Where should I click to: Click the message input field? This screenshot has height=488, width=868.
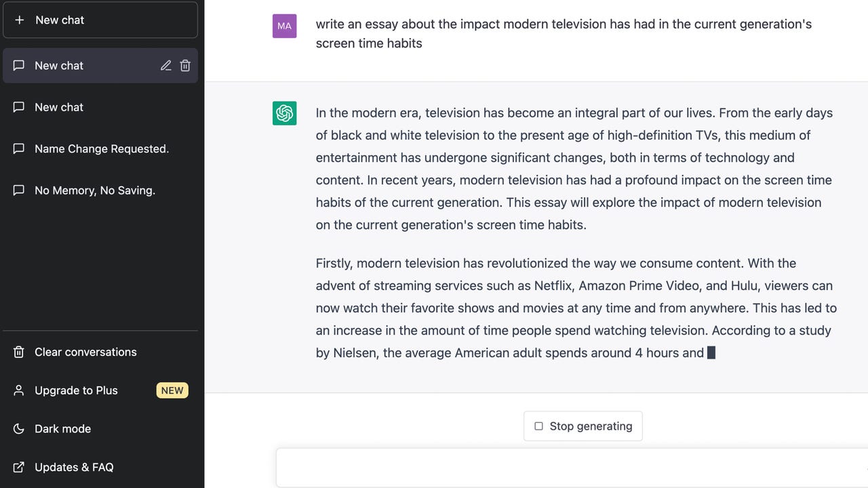tap(572, 468)
